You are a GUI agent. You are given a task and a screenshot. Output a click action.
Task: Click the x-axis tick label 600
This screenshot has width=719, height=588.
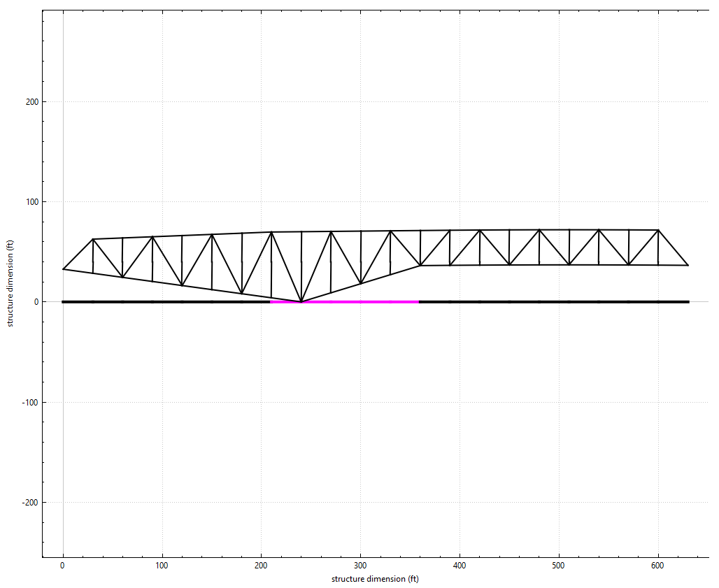(x=658, y=565)
